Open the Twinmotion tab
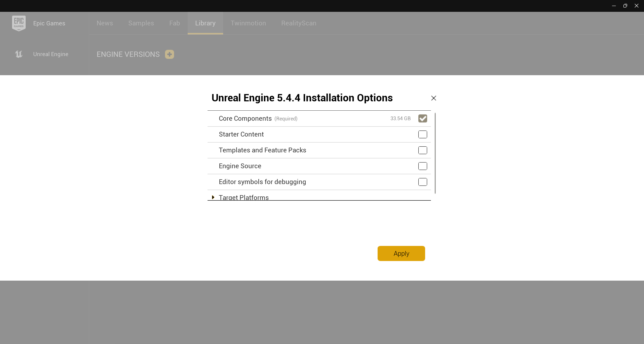 click(248, 23)
